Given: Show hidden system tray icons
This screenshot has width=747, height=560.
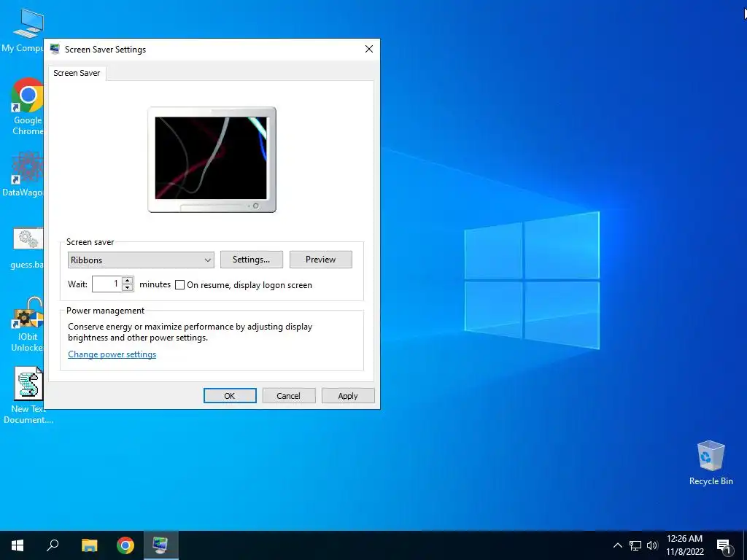Looking at the screenshot, I should click(x=617, y=545).
